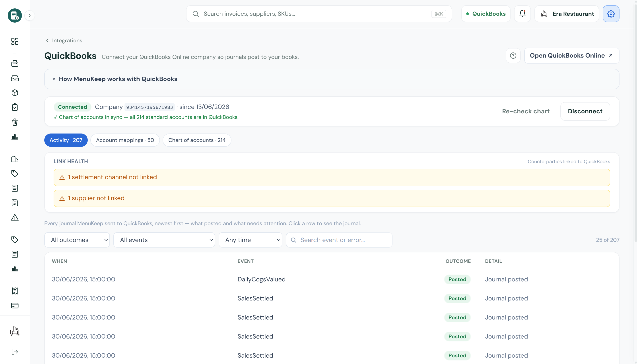Open the clipboard checkmark icon in sidebar
637x364 pixels.
pyautogui.click(x=15, y=107)
